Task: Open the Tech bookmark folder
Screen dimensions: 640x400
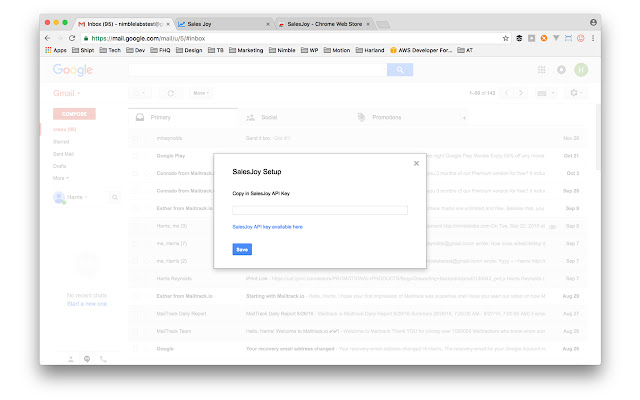Action: tap(110, 50)
